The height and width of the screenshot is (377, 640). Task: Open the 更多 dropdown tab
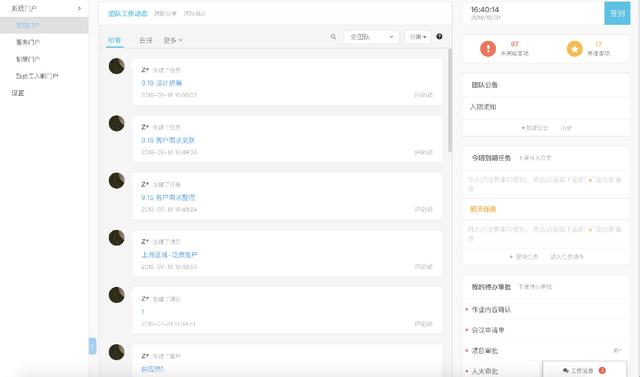click(173, 40)
